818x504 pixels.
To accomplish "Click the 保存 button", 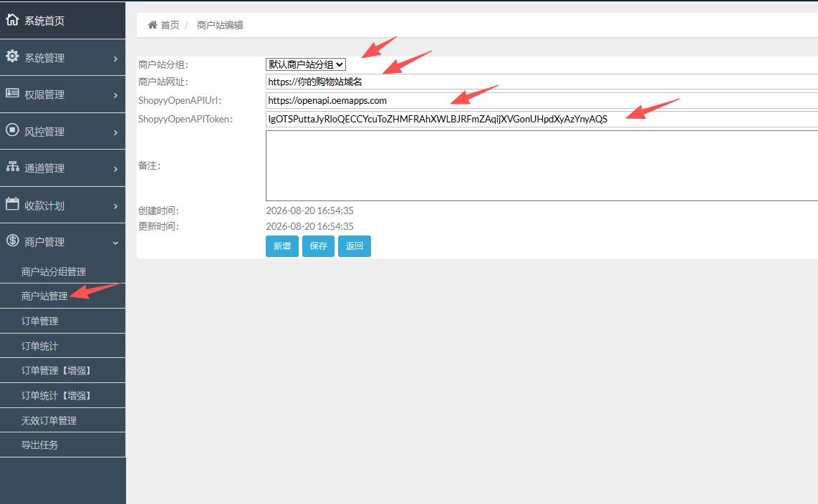I will click(318, 246).
